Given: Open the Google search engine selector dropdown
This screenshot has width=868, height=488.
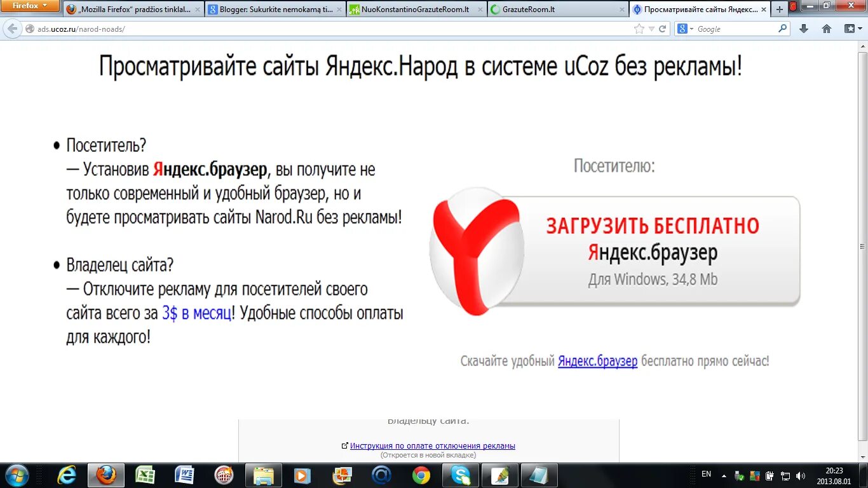Looking at the screenshot, I should [x=686, y=29].
